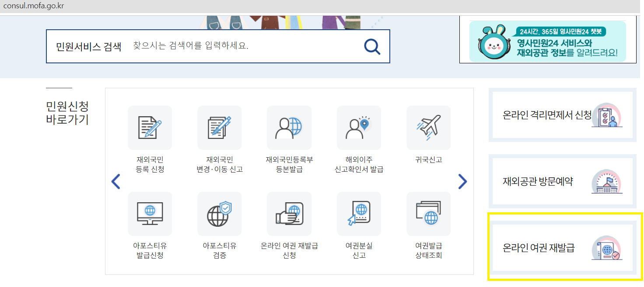Click the 온라인 여권 재발급 side card
This screenshot has width=644, height=287.
(562, 248)
